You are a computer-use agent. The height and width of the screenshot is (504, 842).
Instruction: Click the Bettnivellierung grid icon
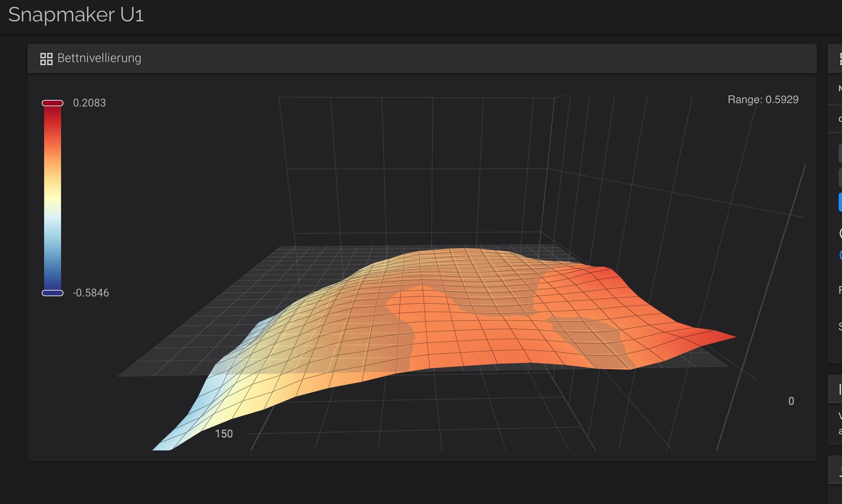[46, 59]
